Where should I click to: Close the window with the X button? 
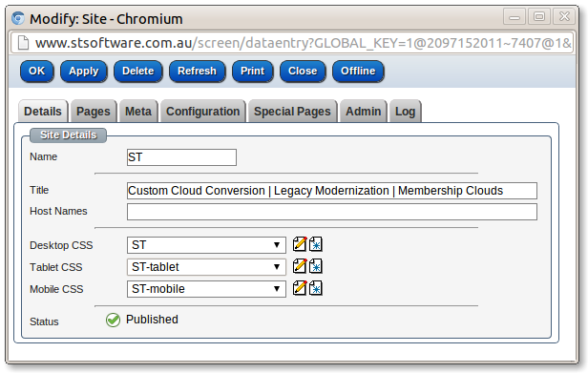pos(564,17)
